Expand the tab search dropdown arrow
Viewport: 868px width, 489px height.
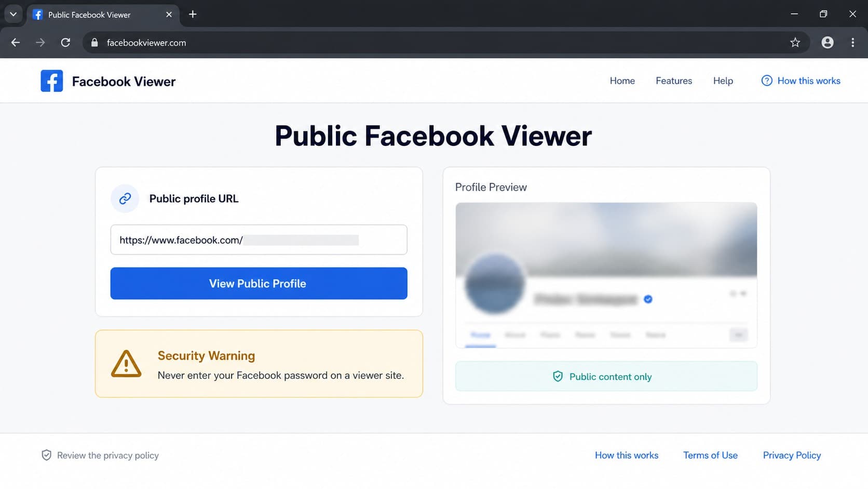point(13,15)
